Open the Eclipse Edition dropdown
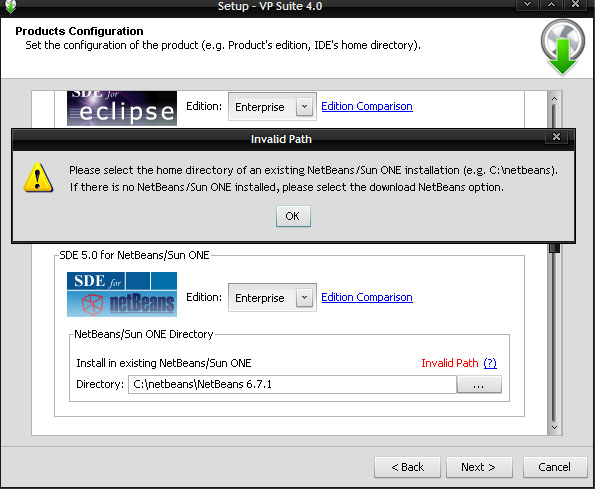Image resolution: width=595 pixels, height=489 pixels. [304, 107]
